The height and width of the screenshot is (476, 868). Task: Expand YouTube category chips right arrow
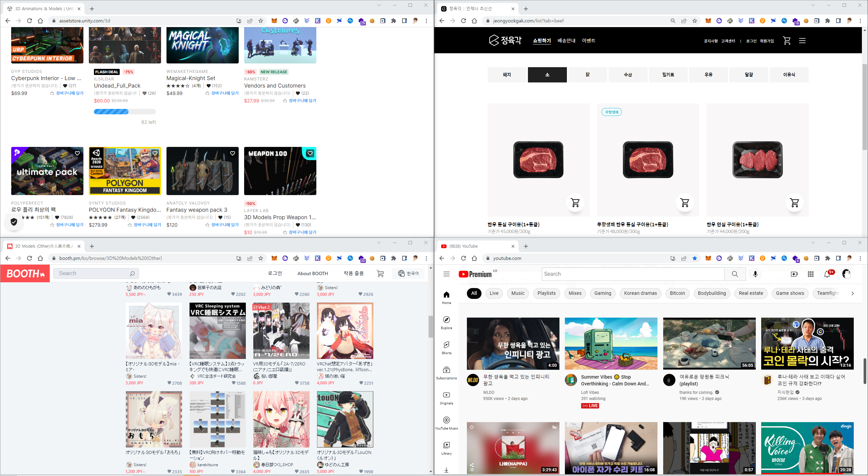852,293
